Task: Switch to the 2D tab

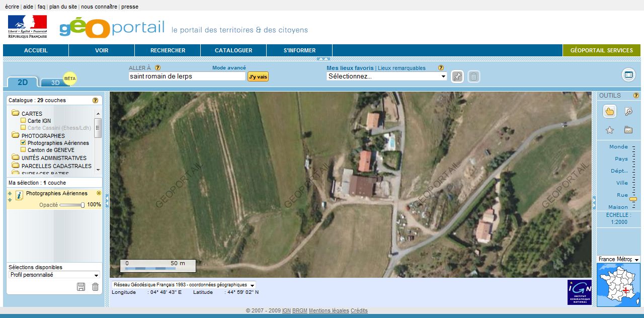Action: [23, 83]
